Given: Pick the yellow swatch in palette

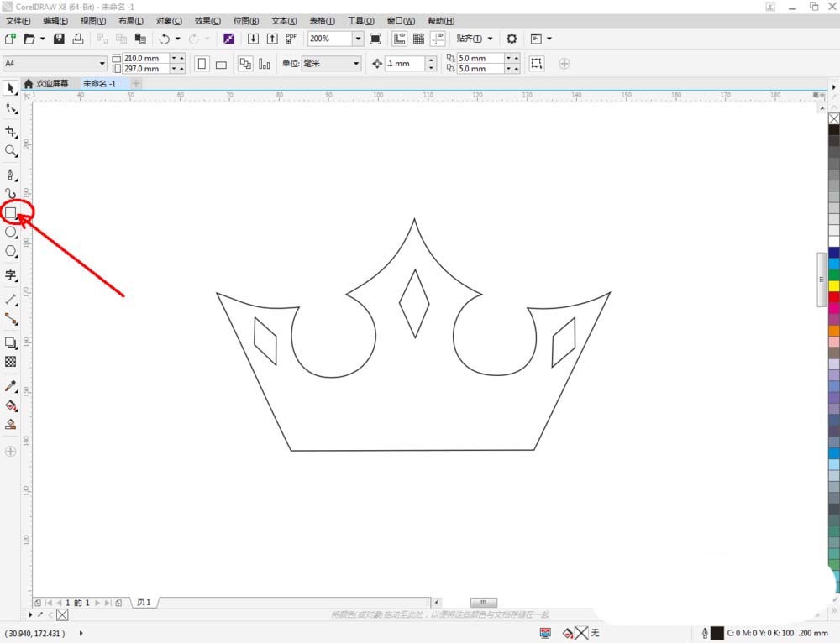Looking at the screenshot, I should click(x=834, y=286).
